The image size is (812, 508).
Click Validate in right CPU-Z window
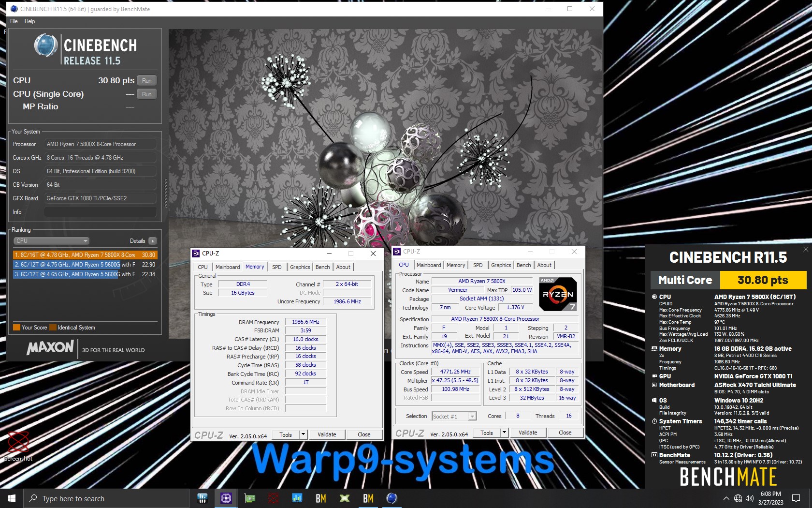pos(528,433)
